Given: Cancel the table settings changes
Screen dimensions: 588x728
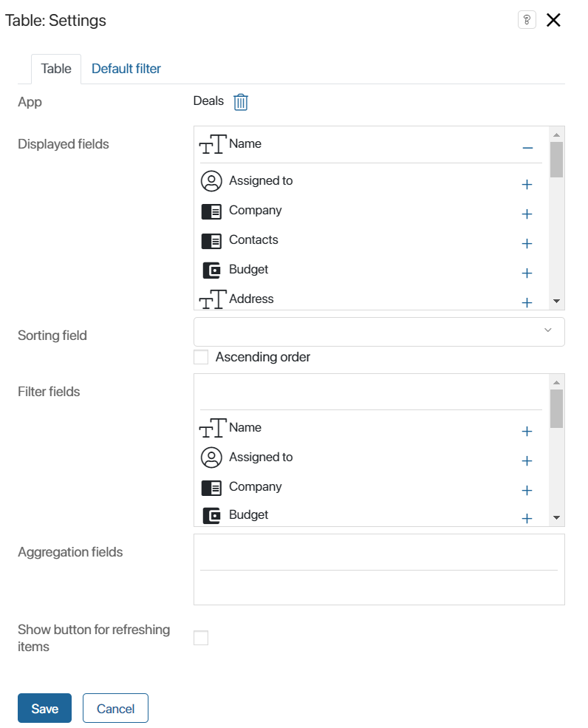Looking at the screenshot, I should 115,708.
